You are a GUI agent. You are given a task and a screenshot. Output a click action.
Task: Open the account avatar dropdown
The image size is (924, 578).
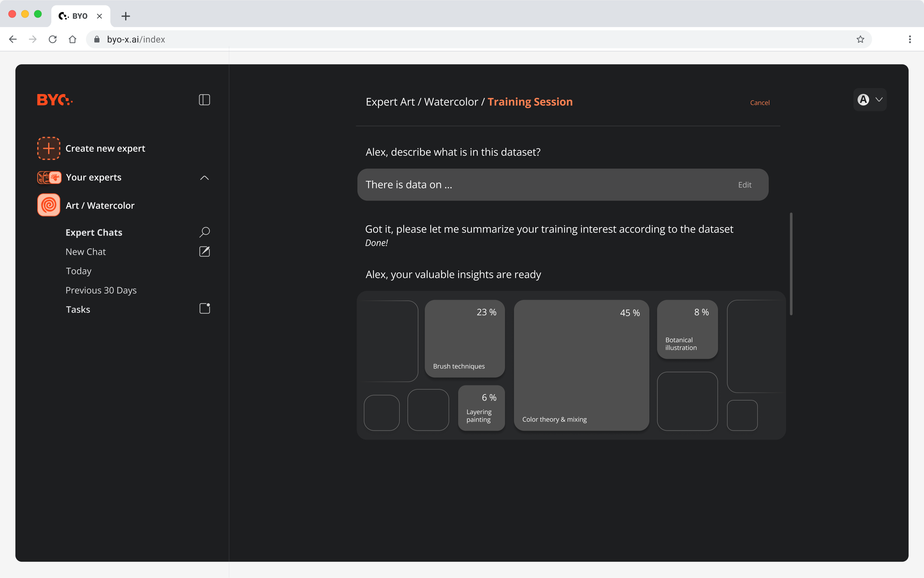[870, 100]
